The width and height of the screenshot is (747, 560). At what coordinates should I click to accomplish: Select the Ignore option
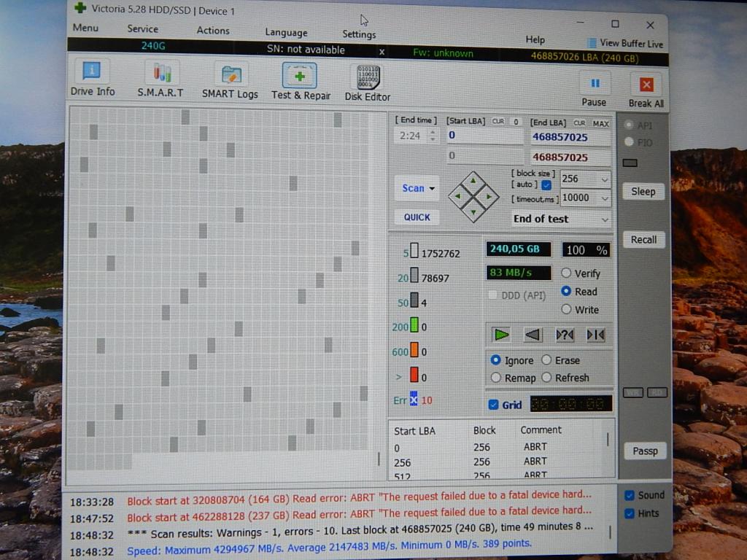[495, 360]
